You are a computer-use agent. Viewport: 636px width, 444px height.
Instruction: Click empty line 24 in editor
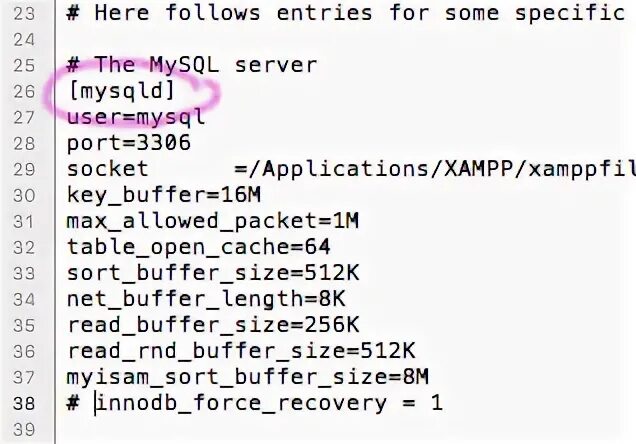pos(345,39)
